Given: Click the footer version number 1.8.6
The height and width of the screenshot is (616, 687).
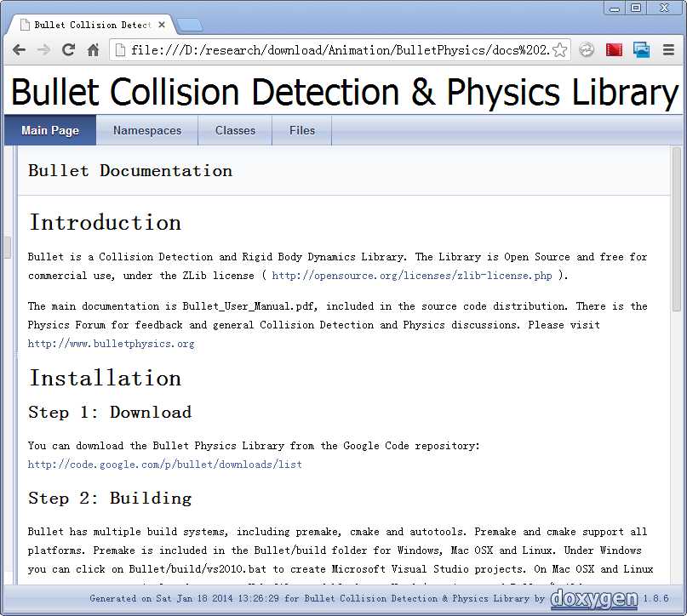Looking at the screenshot, I should [x=656, y=598].
